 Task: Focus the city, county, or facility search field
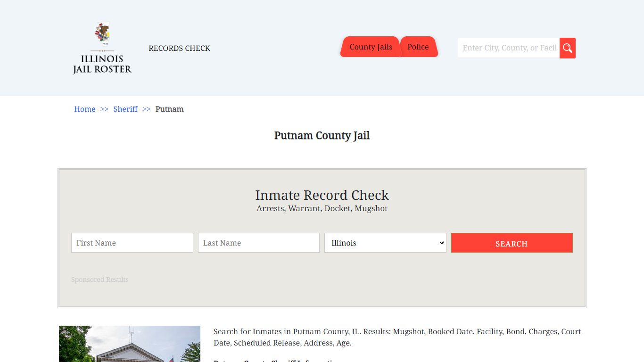click(509, 48)
